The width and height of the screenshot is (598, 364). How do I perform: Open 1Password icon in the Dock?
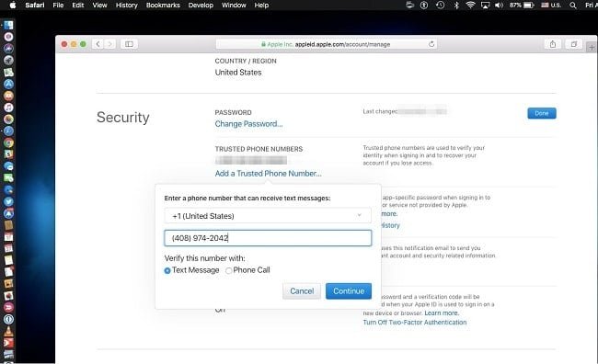pos(8,319)
